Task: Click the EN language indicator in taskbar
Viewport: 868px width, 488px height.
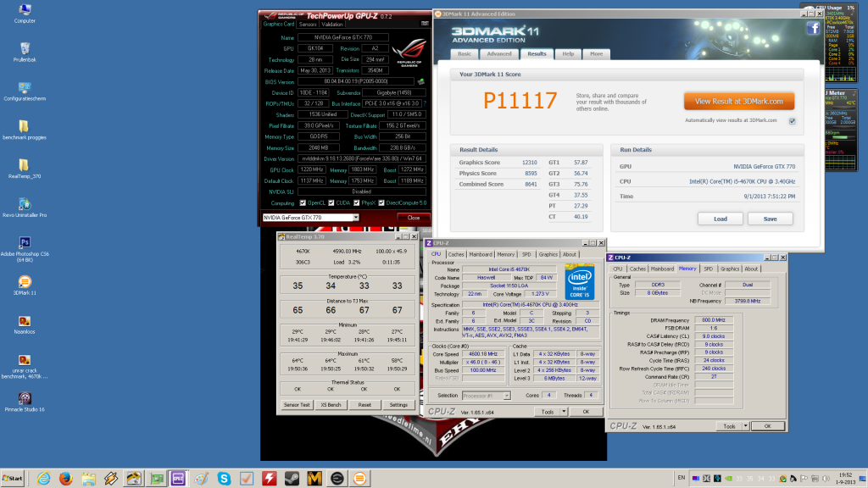Action: point(681,478)
